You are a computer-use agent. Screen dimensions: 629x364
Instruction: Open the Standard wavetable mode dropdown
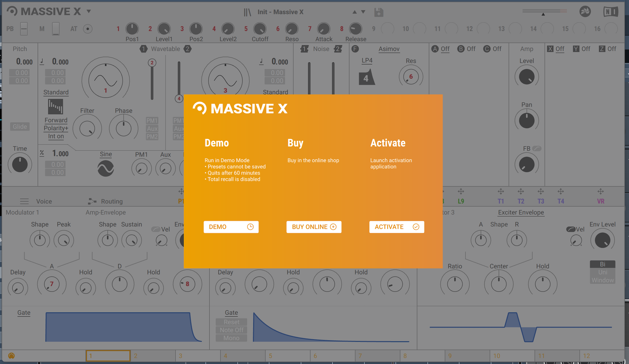[56, 92]
